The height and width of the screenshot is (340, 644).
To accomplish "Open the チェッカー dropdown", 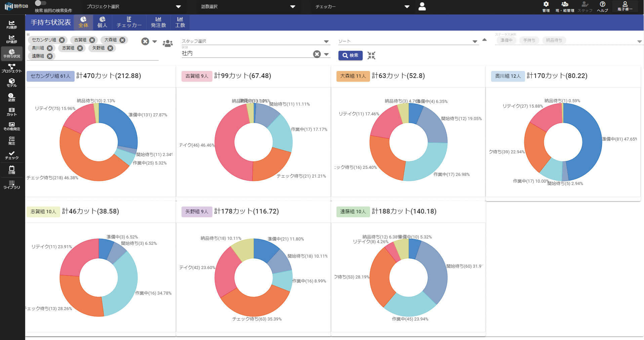I will coord(362,6).
